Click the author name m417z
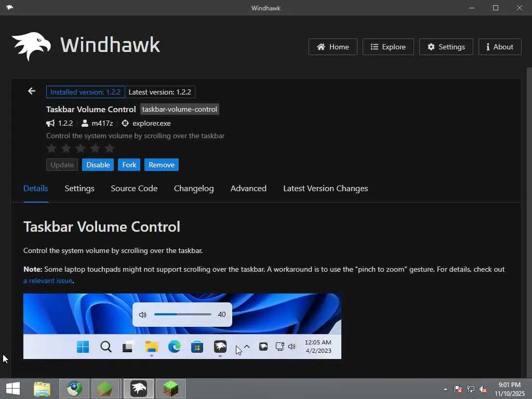This screenshot has width=532, height=399. coord(102,123)
